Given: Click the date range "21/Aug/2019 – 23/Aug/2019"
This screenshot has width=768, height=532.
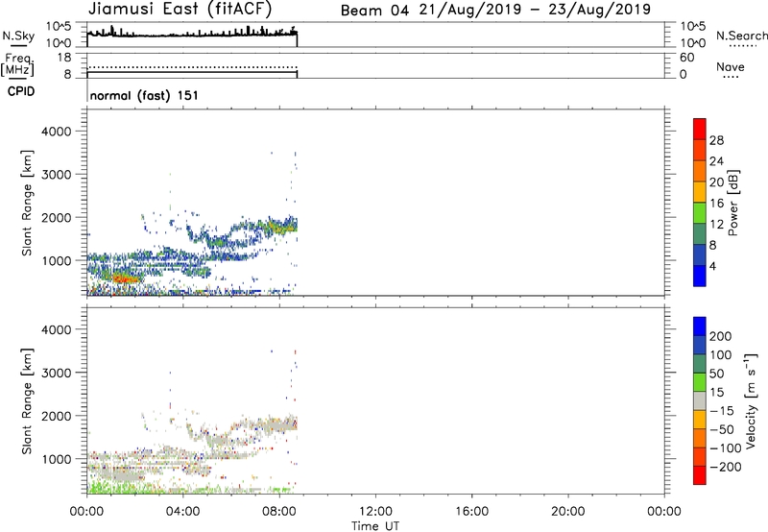Looking at the screenshot, I should [535, 10].
